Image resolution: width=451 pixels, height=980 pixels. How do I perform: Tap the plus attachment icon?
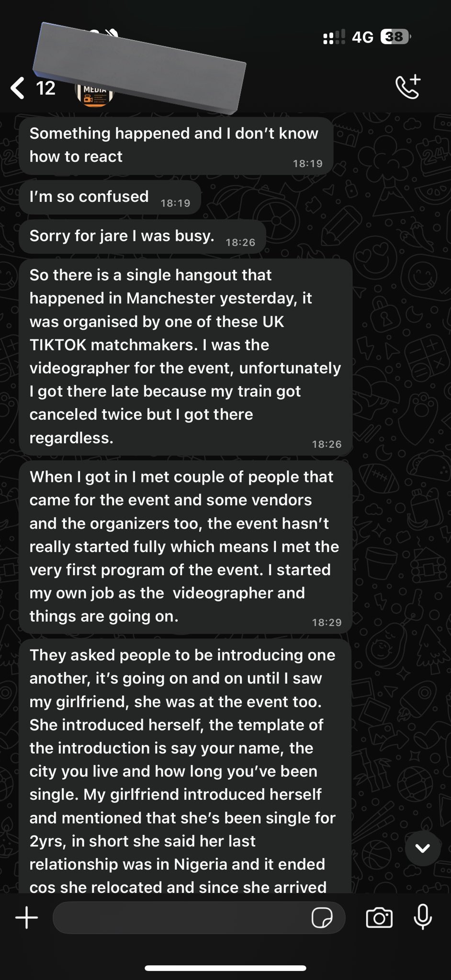[27, 918]
